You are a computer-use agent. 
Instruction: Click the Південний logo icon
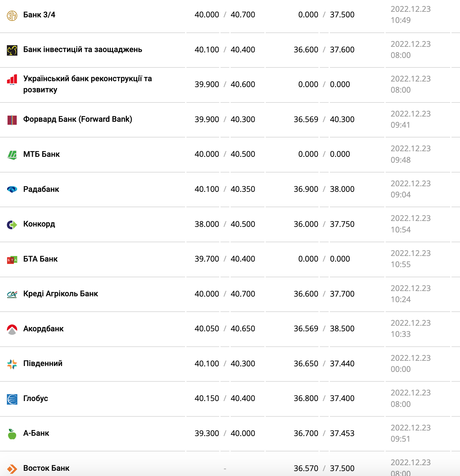[x=12, y=364]
